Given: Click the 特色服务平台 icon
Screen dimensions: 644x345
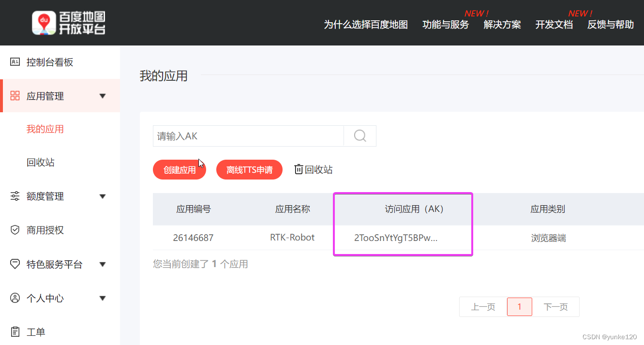Looking at the screenshot, I should [15, 264].
